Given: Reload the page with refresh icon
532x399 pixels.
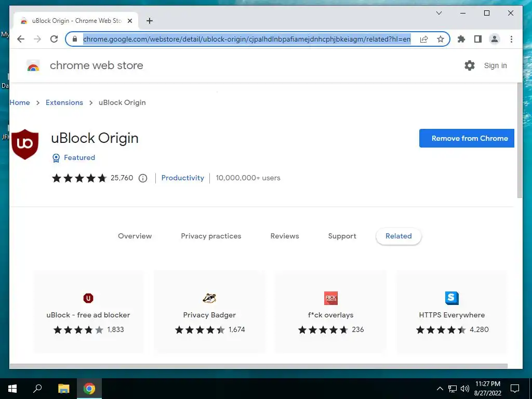Looking at the screenshot, I should coord(54,39).
